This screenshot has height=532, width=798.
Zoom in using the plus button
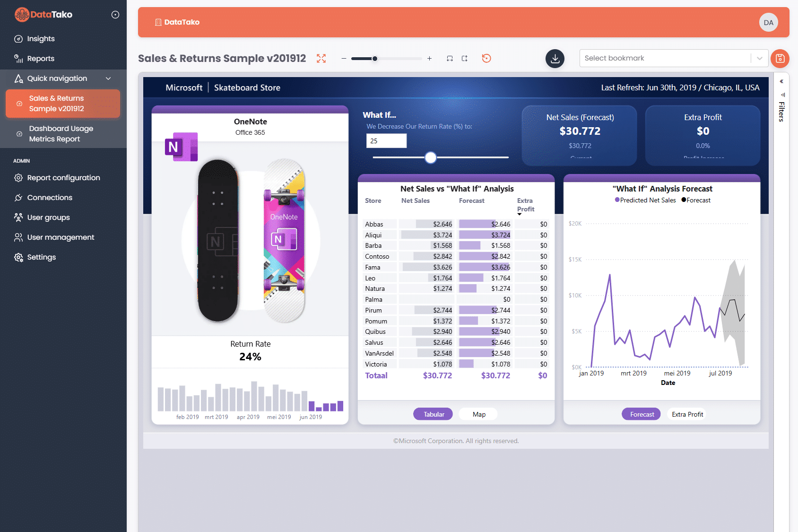point(429,58)
